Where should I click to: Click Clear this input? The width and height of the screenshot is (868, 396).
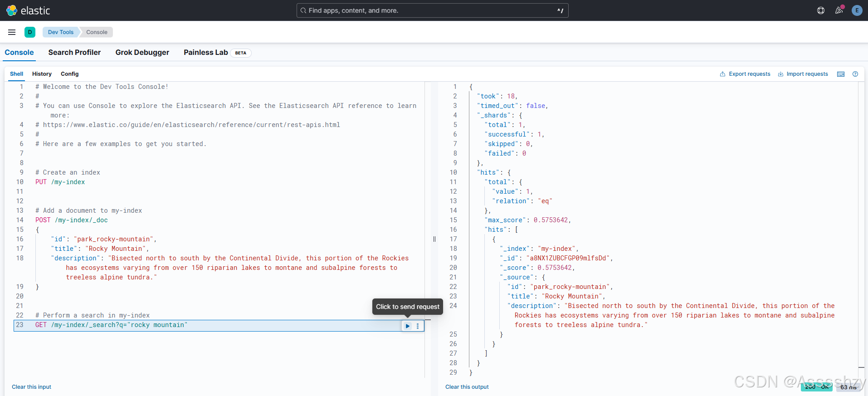click(31, 387)
